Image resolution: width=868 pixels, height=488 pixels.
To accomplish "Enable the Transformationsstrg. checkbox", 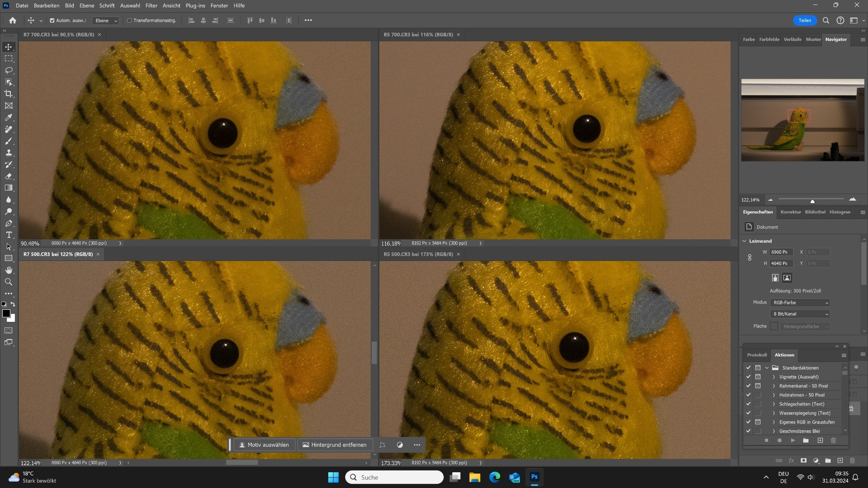I will (129, 21).
